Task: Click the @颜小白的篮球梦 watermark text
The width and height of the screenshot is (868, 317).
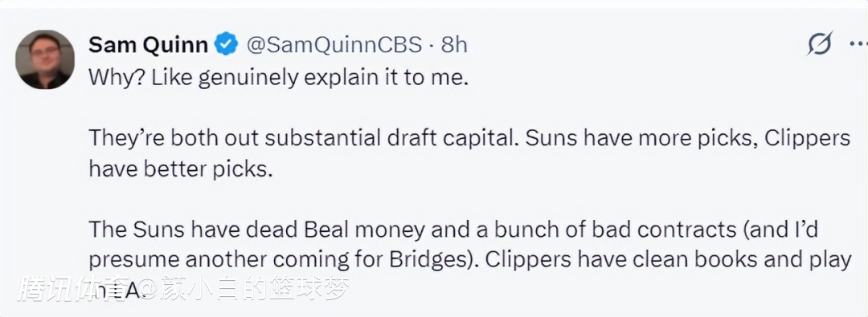Action: point(243,289)
